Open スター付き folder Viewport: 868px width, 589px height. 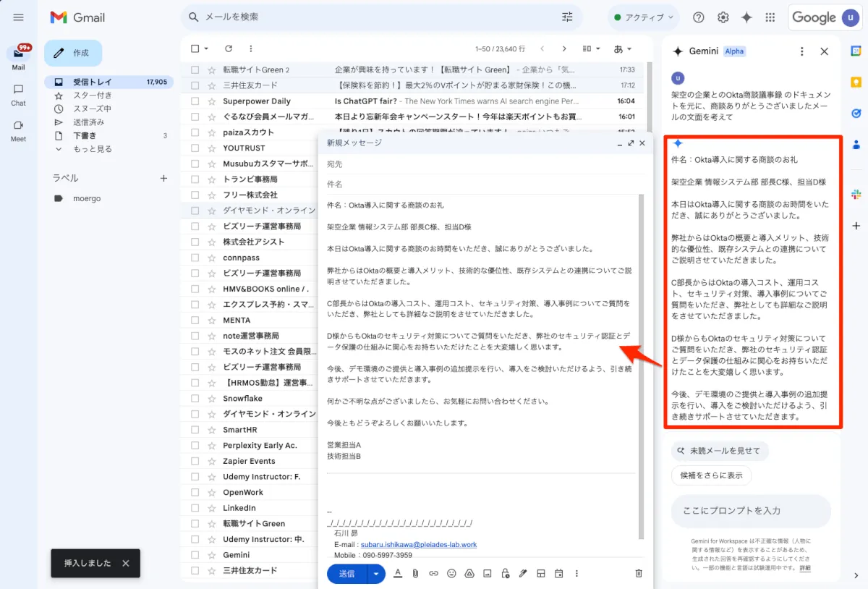tap(93, 96)
